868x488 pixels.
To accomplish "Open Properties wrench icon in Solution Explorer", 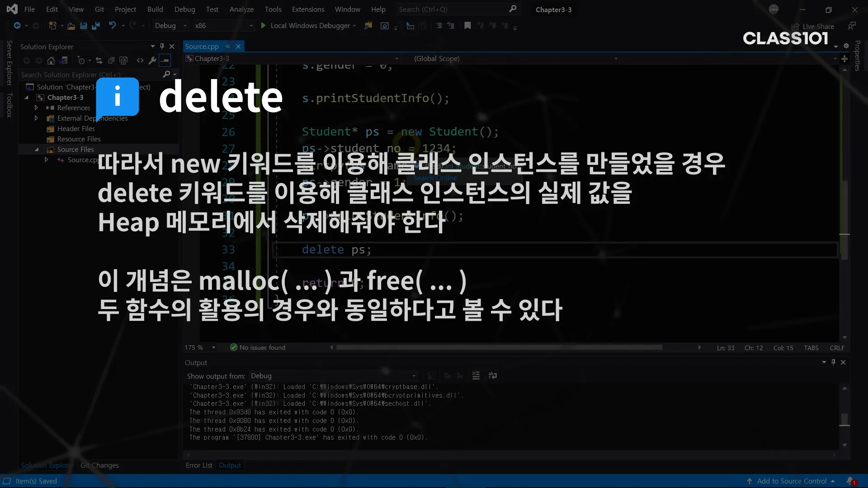I will click(x=152, y=61).
